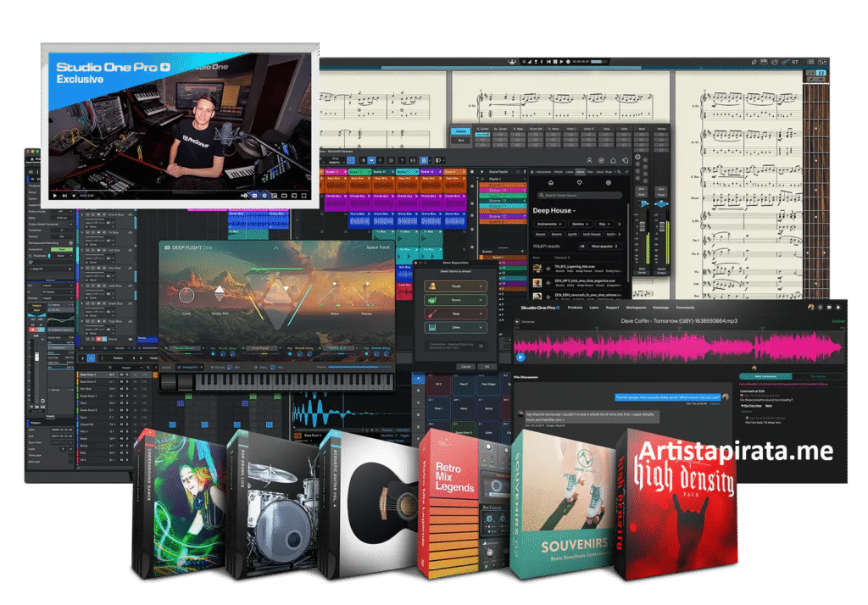Open the Most popular sort dropdown
The height and width of the screenshot is (605, 868).
pyautogui.click(x=604, y=246)
